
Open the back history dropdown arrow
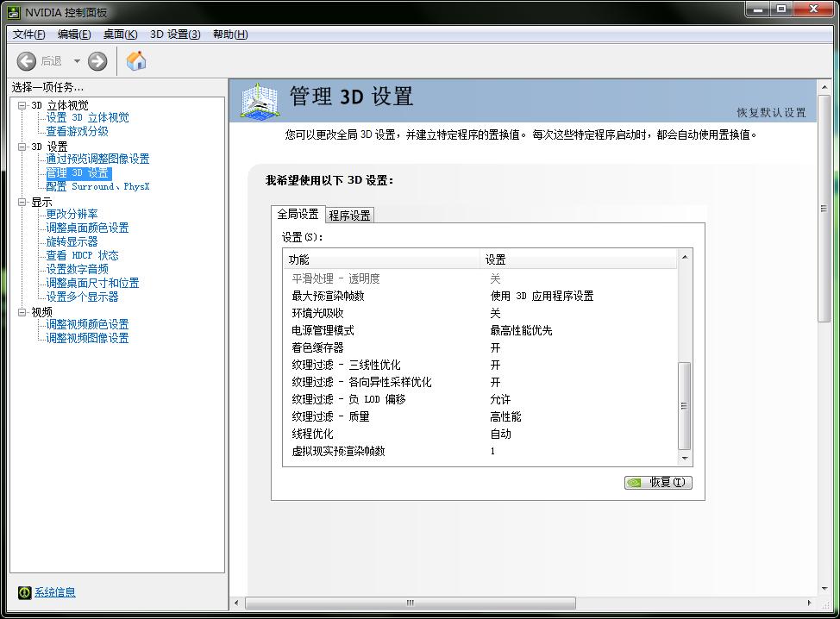pyautogui.click(x=77, y=61)
